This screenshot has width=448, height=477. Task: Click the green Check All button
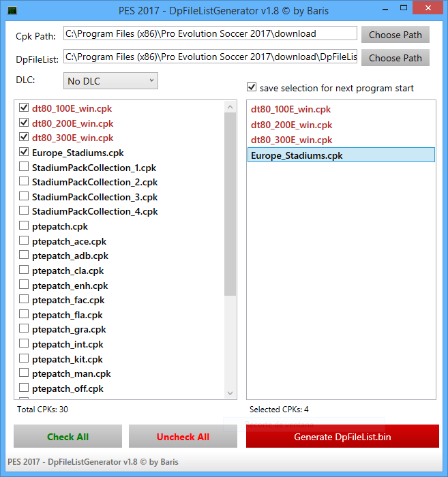pos(68,437)
